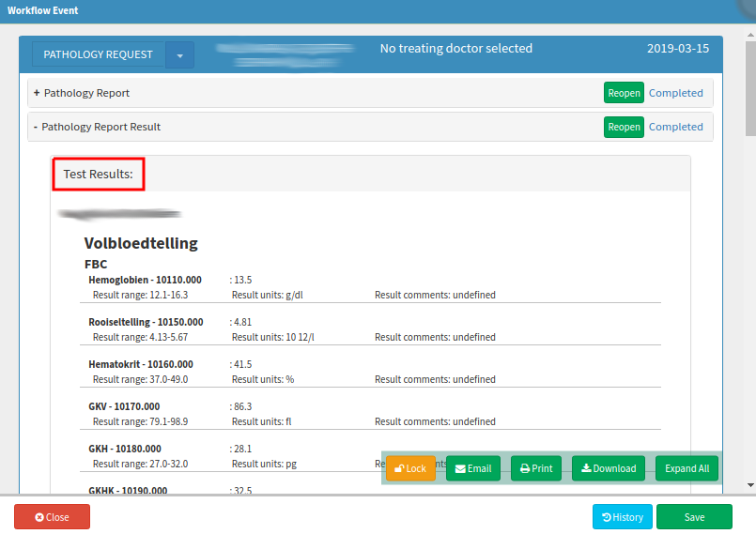Click the Lock button with padlock icon
Image resolution: width=756 pixels, height=534 pixels.
pos(410,468)
